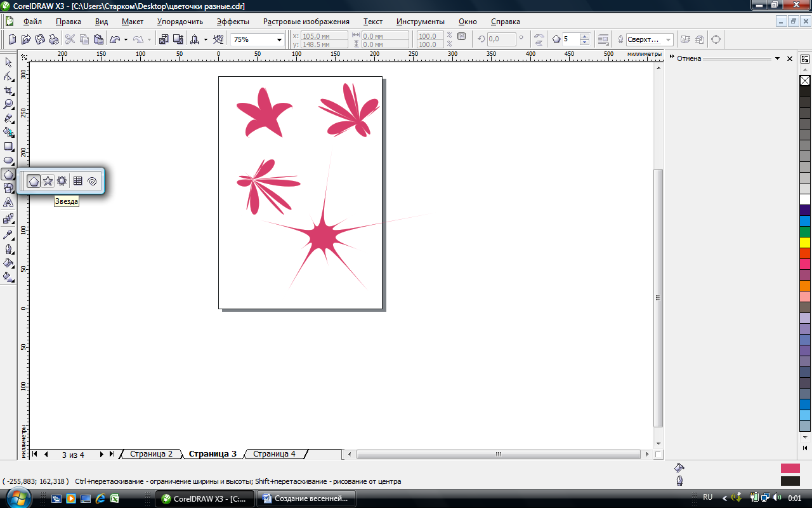Viewport: 812px width, 508px height.
Task: Pick the green color in palette
Action: coord(805,232)
